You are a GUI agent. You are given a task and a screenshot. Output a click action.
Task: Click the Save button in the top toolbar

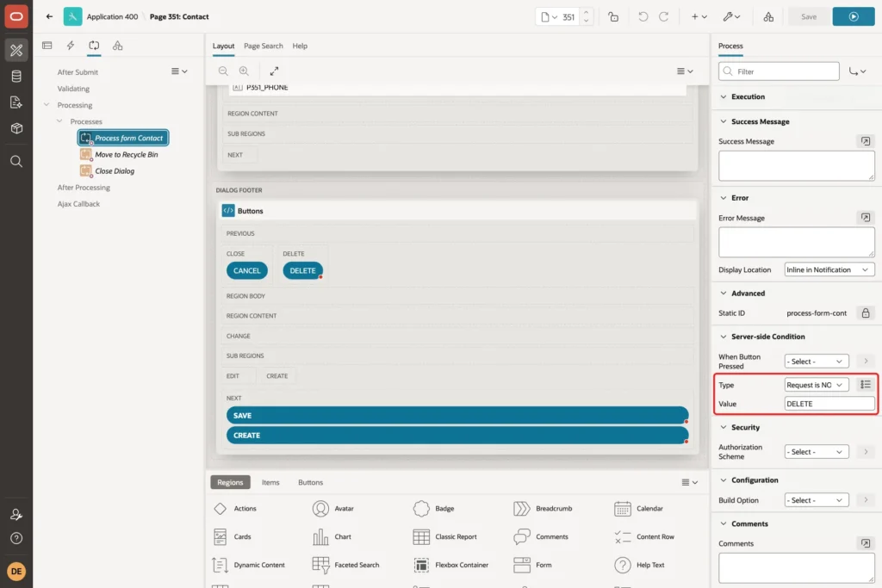[x=808, y=17]
